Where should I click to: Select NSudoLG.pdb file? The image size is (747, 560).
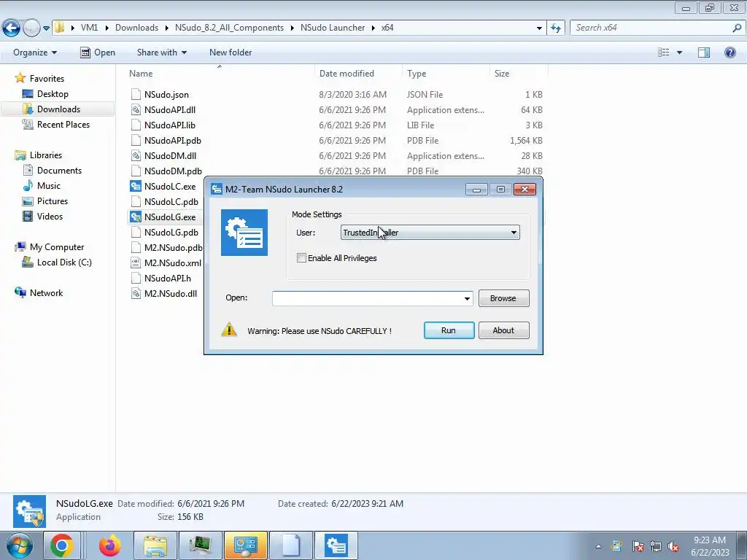[171, 233]
